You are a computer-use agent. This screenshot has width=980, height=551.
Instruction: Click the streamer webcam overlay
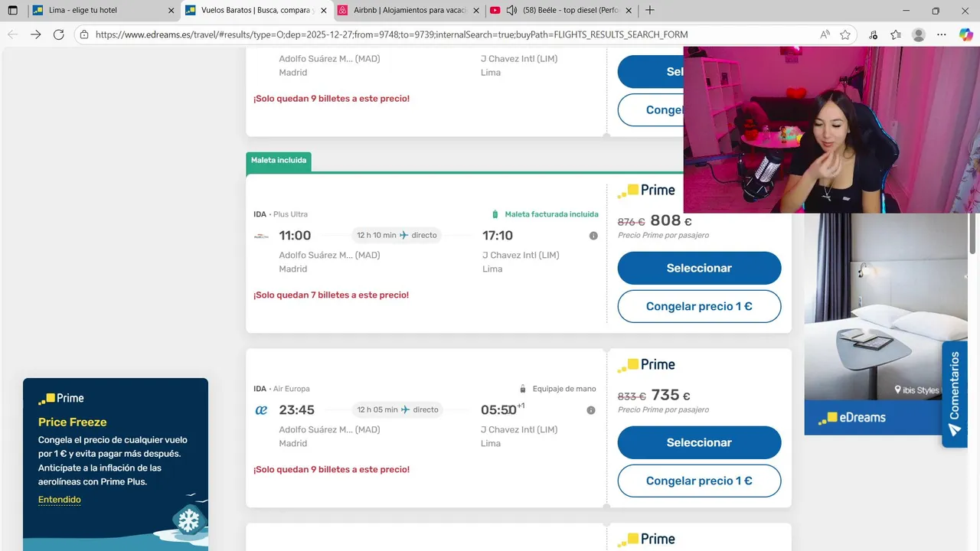point(831,130)
